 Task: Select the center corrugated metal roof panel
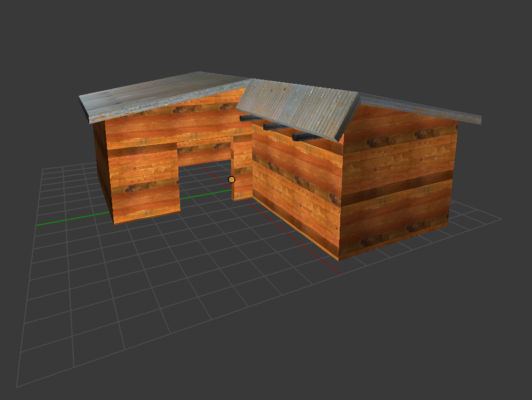click(301, 106)
